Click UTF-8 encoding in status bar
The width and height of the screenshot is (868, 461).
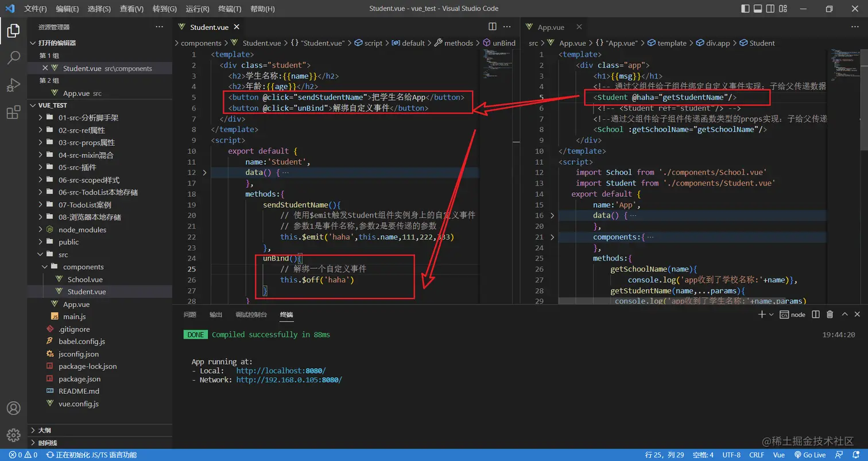point(731,455)
